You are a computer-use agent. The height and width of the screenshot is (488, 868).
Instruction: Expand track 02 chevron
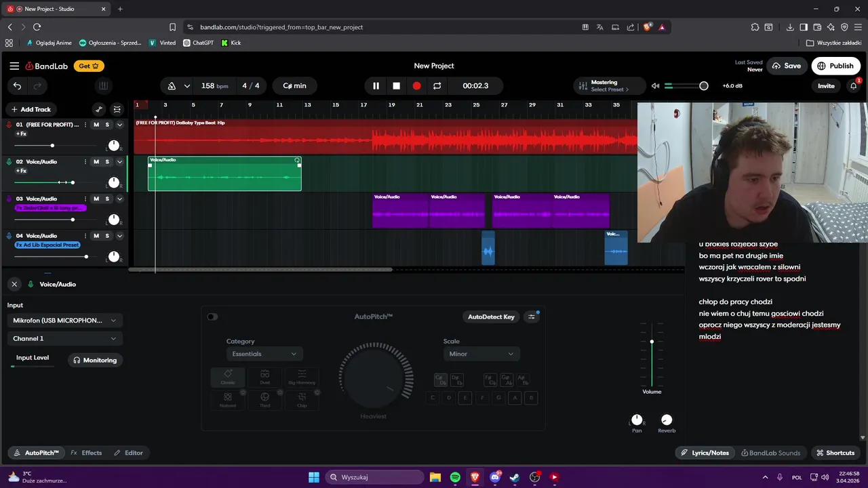click(x=120, y=161)
